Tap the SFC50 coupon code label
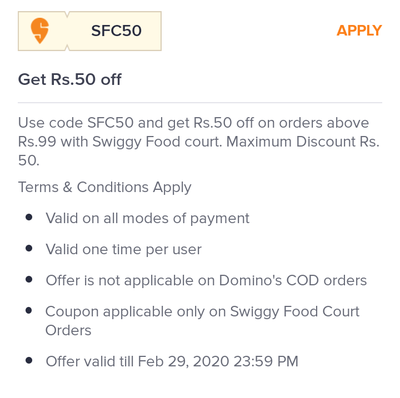Image resolution: width=400 pixels, height=398 pixels. click(116, 31)
